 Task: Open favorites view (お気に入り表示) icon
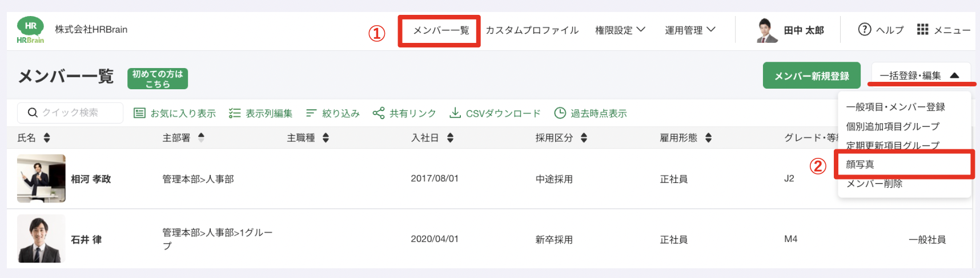[139, 113]
